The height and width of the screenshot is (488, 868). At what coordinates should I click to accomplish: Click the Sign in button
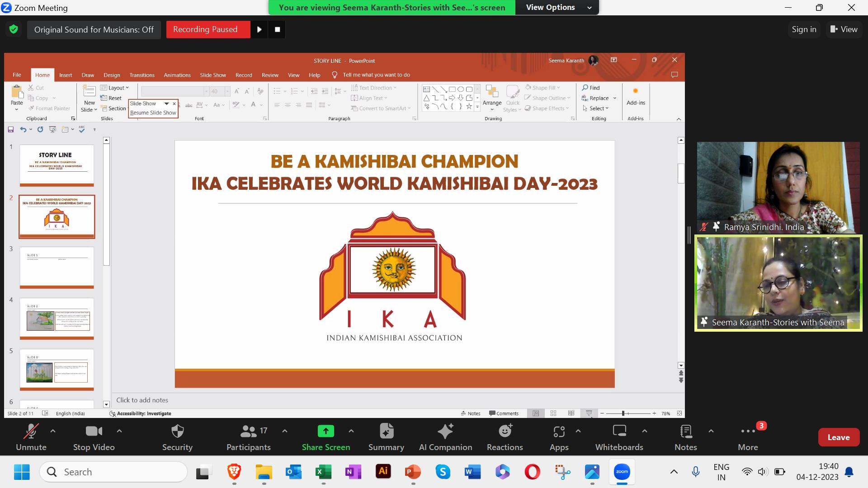[804, 29]
